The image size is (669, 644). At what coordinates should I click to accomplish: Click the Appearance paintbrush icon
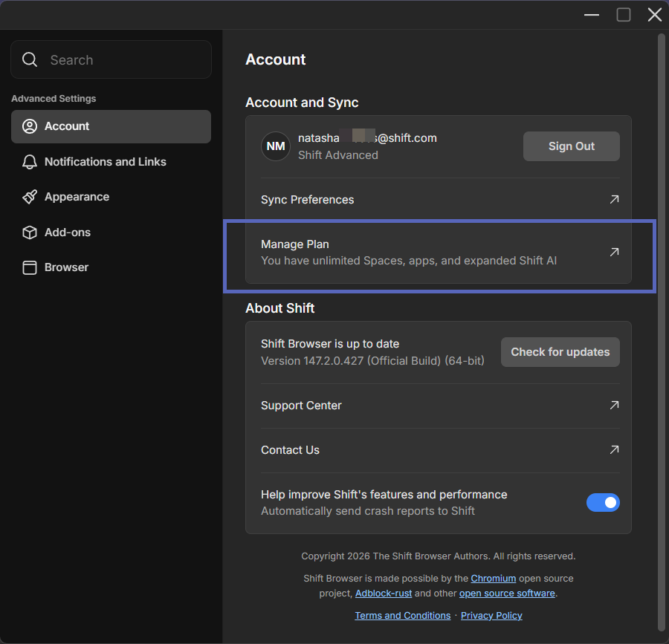(x=30, y=197)
